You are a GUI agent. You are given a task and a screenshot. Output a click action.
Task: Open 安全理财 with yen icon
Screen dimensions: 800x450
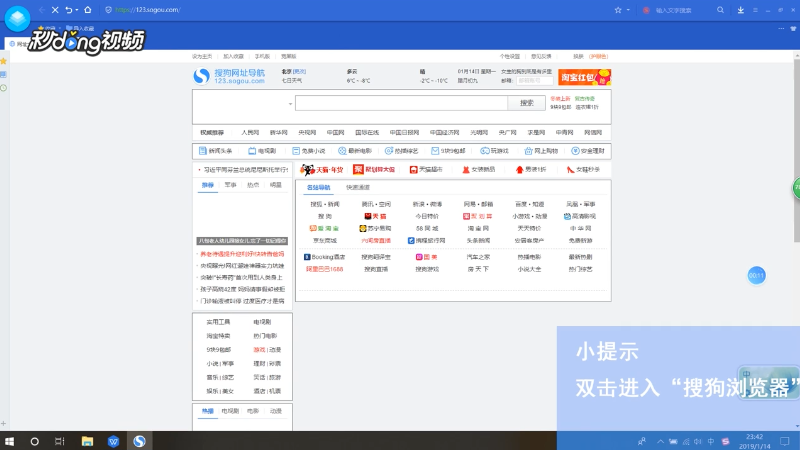point(588,151)
